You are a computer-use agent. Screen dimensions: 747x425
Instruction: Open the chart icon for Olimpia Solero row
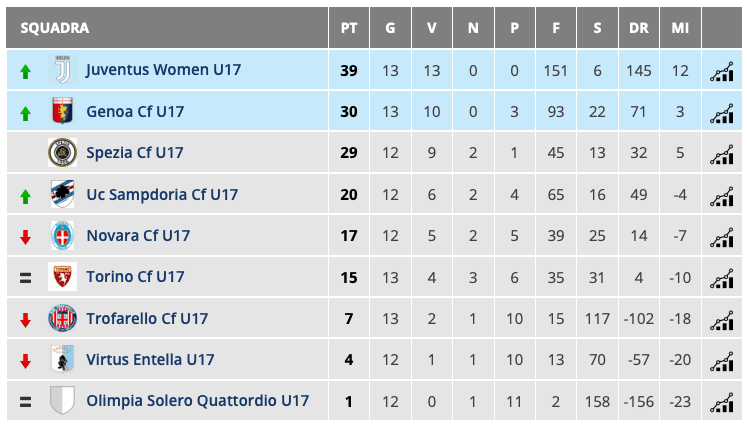point(721,401)
